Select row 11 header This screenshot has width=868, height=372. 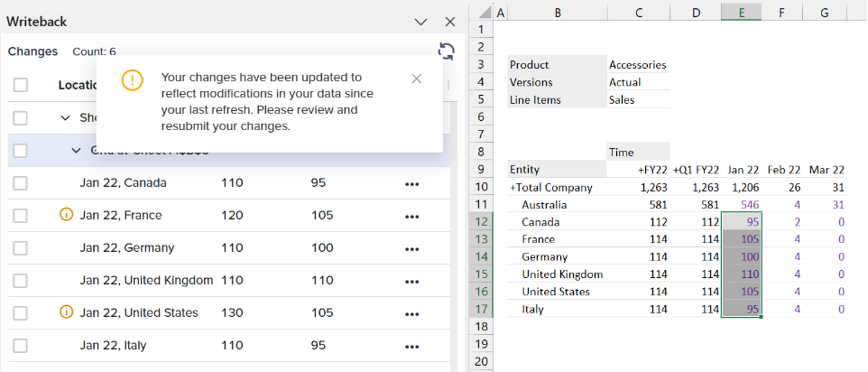tap(479, 205)
